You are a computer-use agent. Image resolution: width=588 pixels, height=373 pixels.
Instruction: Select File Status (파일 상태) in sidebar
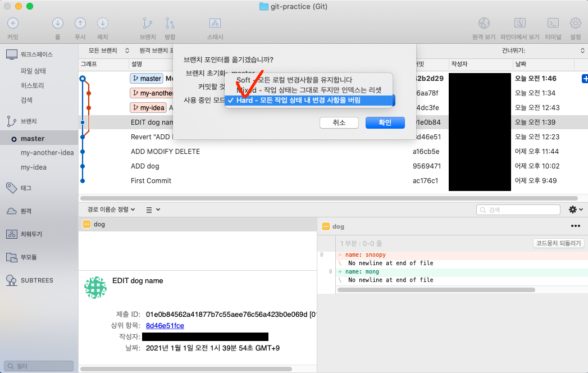pyautogui.click(x=33, y=71)
